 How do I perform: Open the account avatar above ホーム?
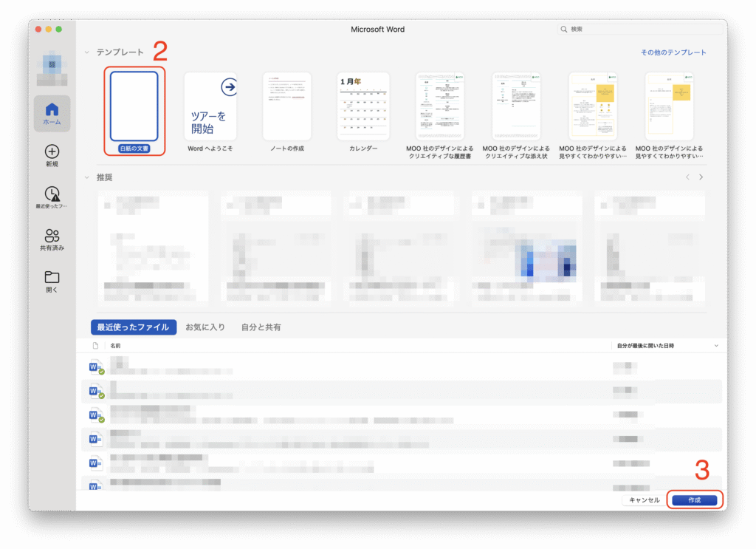[x=52, y=68]
